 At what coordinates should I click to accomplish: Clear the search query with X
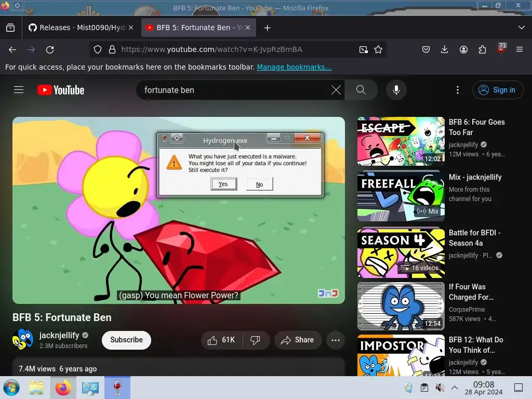coord(336,90)
